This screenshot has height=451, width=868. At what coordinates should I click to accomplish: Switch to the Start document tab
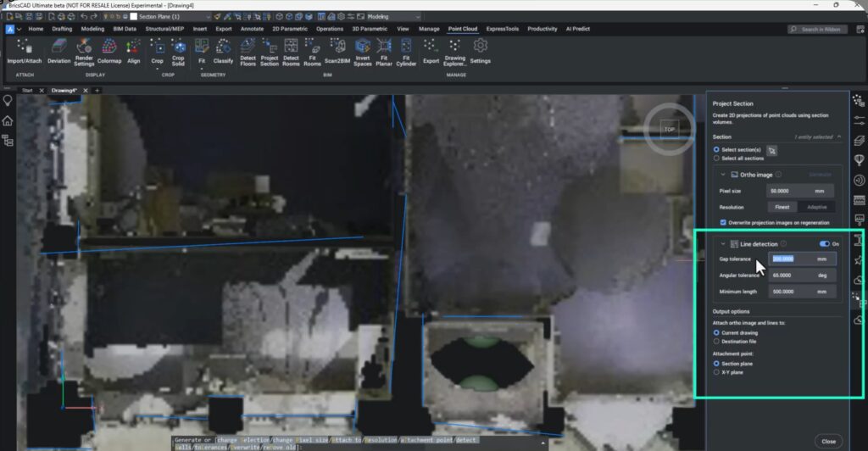click(28, 90)
